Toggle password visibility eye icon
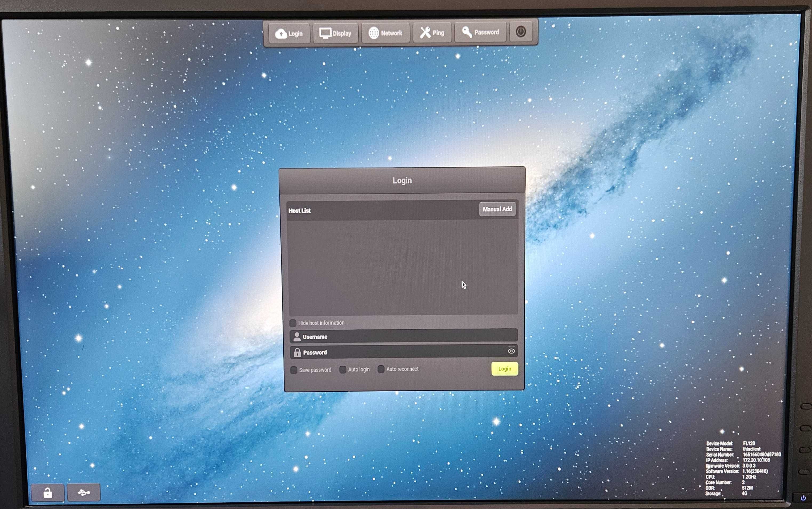Image resolution: width=812 pixels, height=509 pixels. [511, 351]
